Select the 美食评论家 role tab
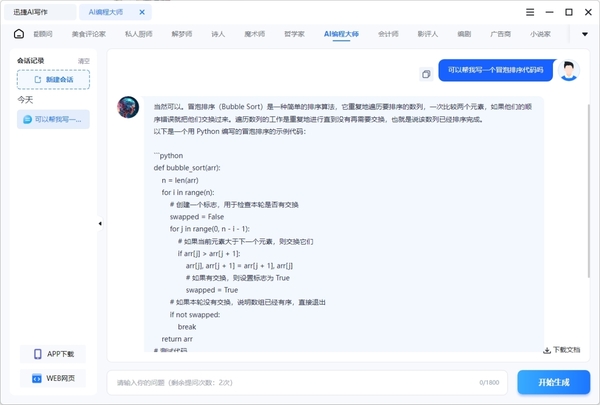The image size is (600, 405). click(x=88, y=33)
